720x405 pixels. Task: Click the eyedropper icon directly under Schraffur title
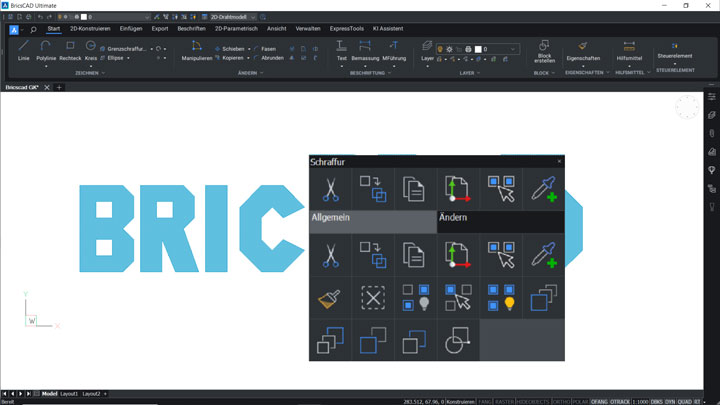[544, 189]
